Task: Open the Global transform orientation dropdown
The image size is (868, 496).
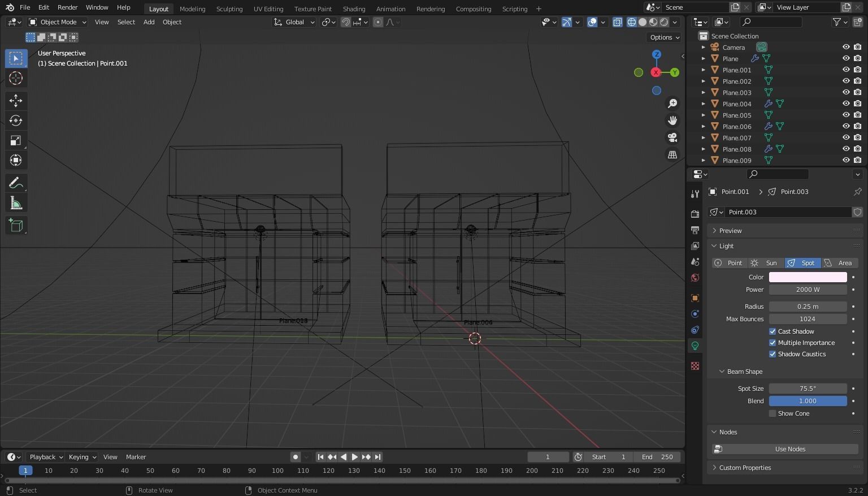Action: pos(293,22)
